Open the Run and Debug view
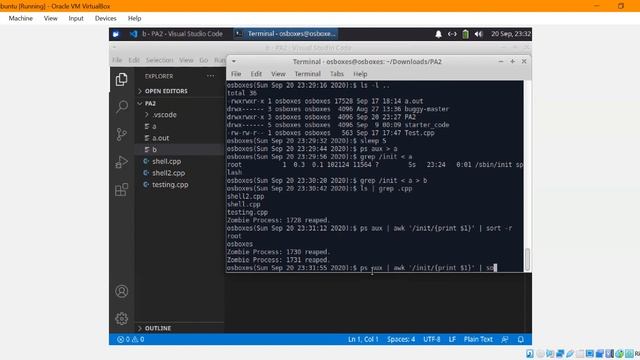The width and height of the screenshot is (640, 360). 121,162
